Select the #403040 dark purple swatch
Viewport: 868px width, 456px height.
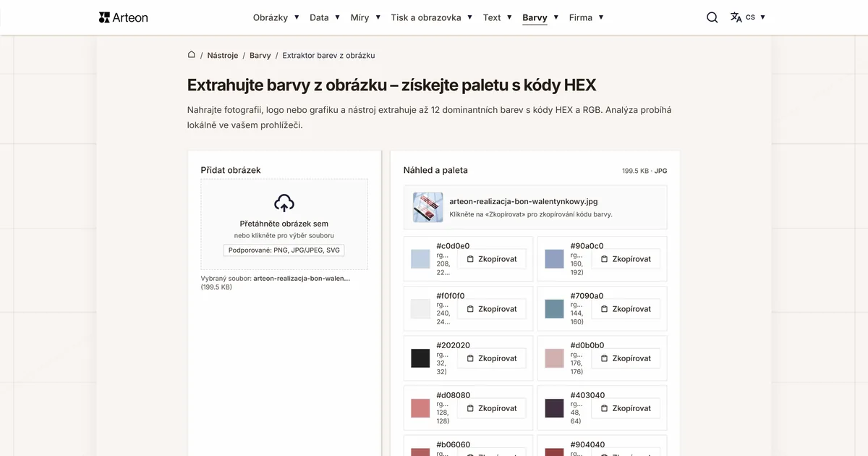click(x=554, y=408)
